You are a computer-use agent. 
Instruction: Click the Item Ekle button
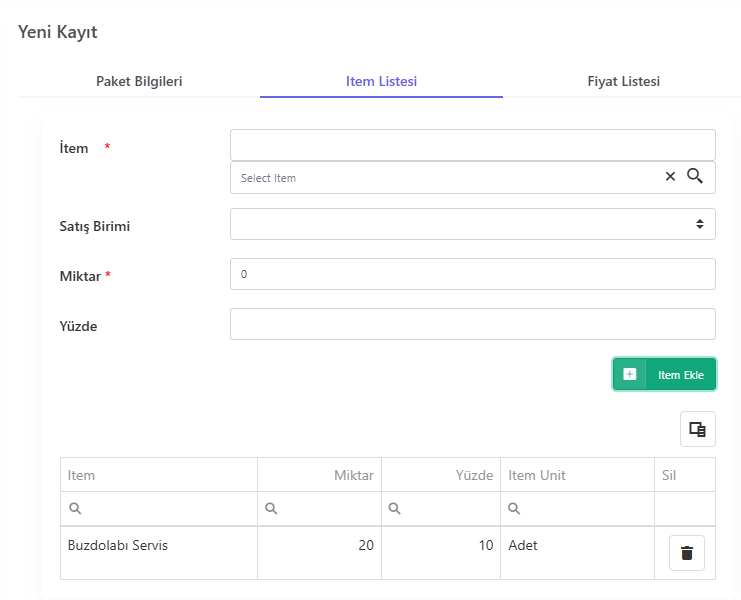point(664,374)
